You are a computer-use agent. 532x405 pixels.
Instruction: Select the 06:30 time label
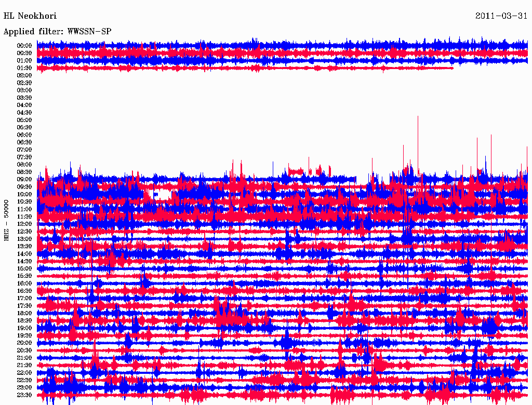[24, 142]
